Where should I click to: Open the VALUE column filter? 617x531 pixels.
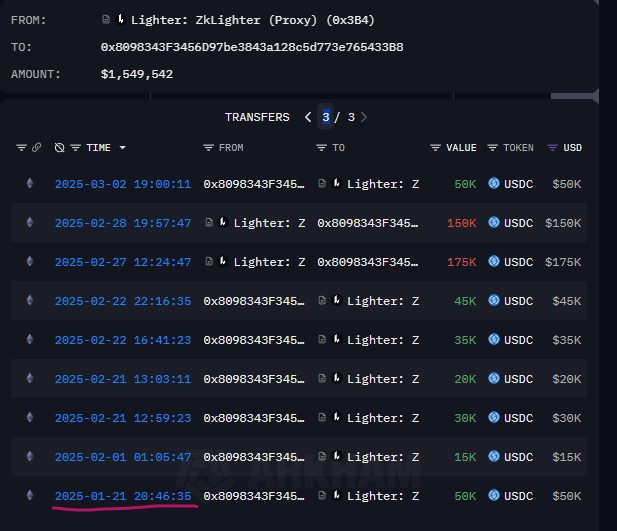pyautogui.click(x=435, y=148)
